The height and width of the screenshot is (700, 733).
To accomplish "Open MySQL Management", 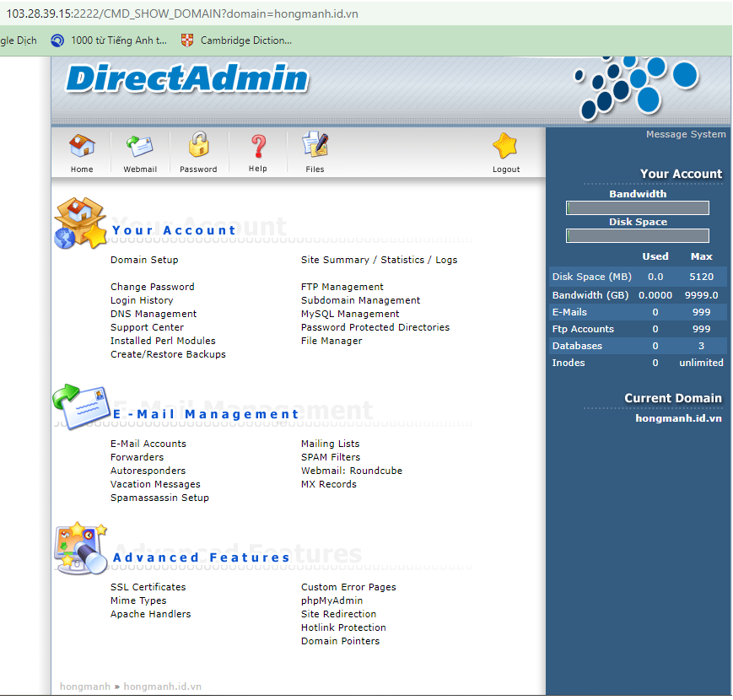I will 350,314.
